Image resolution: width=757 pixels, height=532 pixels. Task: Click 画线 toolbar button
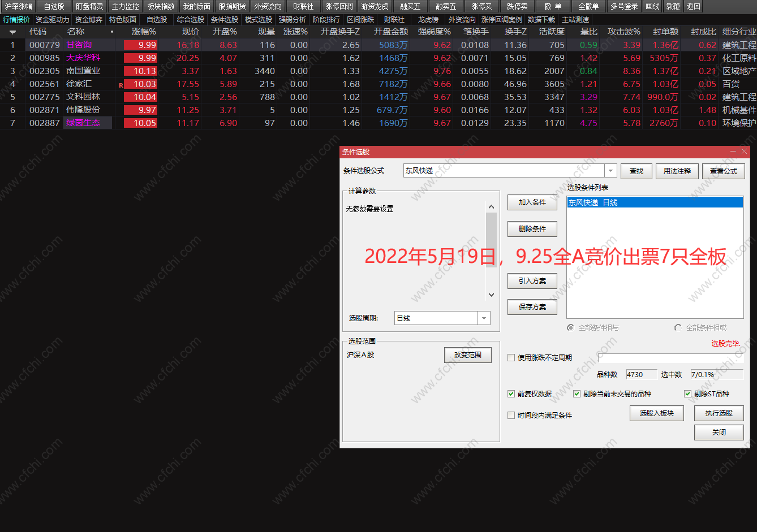click(x=653, y=6)
